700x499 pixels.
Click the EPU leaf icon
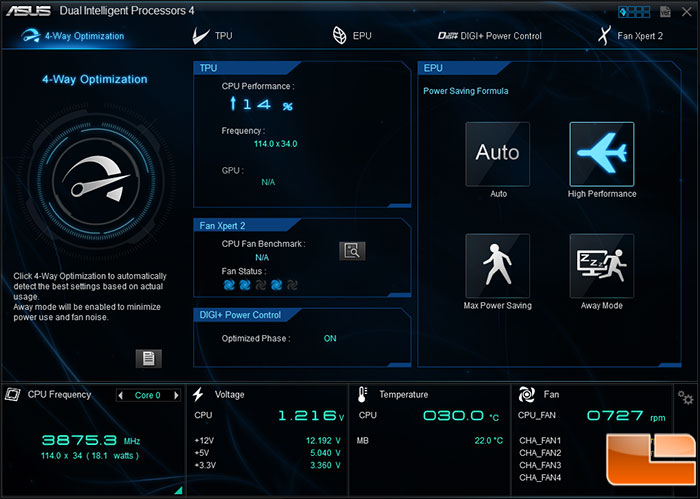(340, 36)
